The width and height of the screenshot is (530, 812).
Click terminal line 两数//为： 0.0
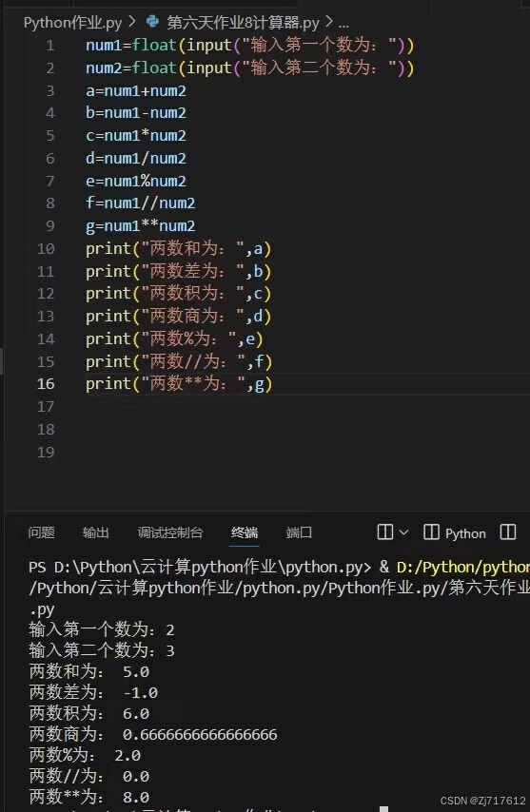pos(89,776)
